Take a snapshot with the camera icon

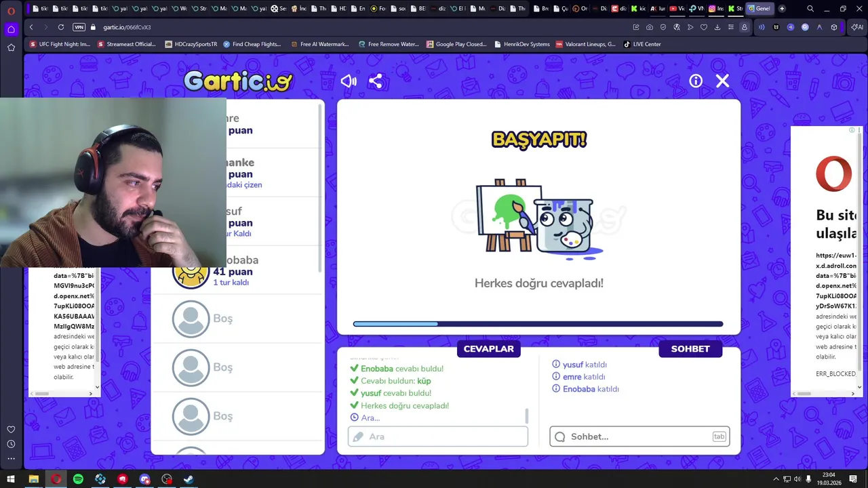[x=650, y=27]
